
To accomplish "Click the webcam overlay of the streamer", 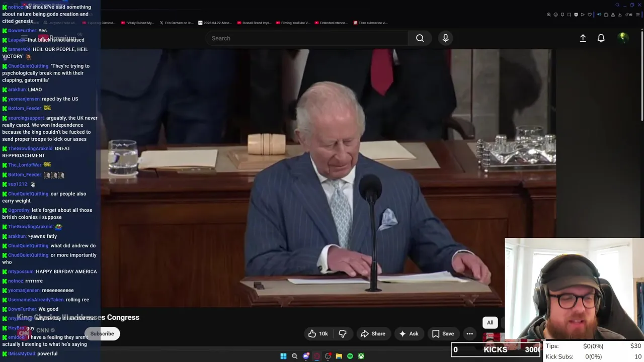I will [574, 290].
